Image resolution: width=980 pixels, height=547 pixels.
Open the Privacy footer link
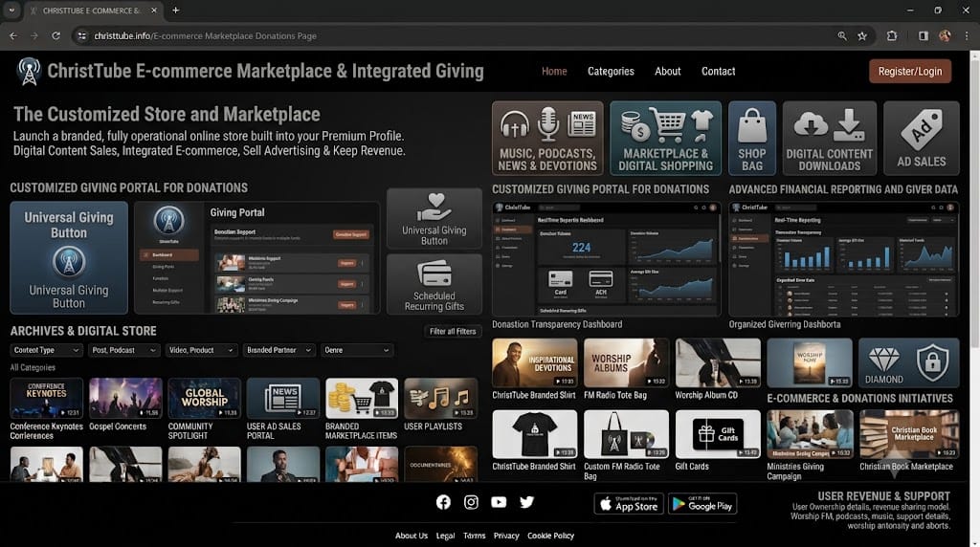click(506, 536)
